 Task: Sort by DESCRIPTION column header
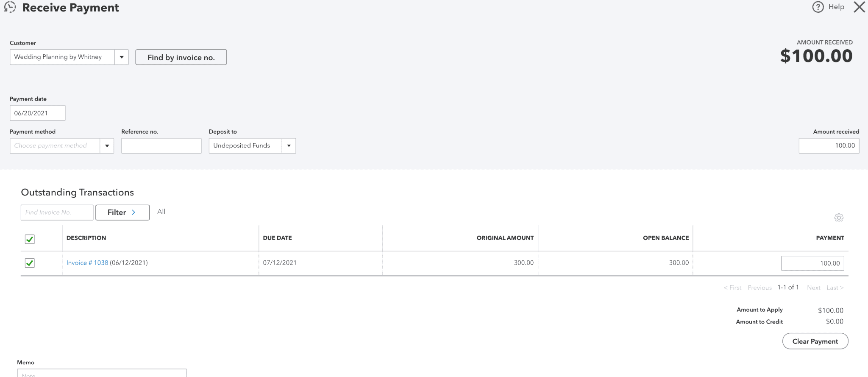coord(86,238)
